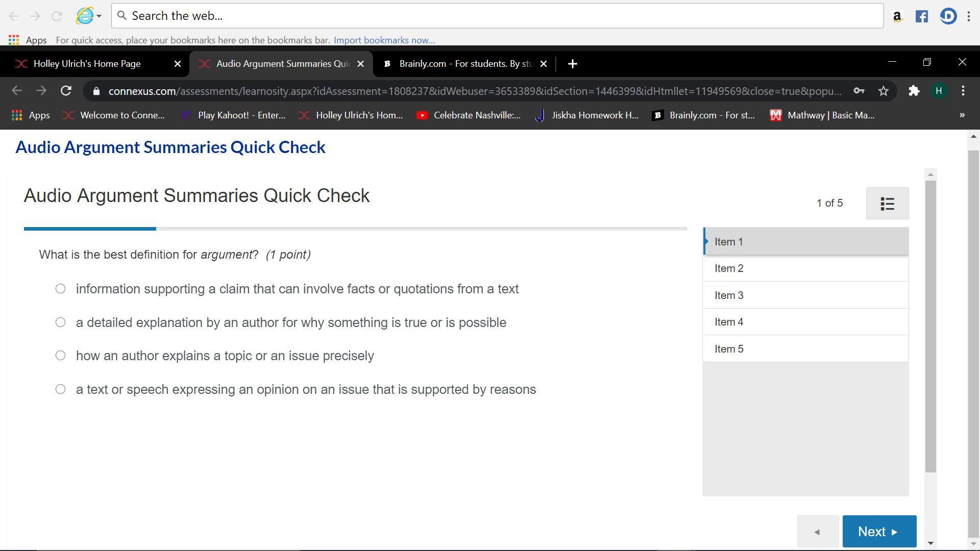
Task: Switch to Holley Ulrich's Home Page tab
Action: (87, 64)
